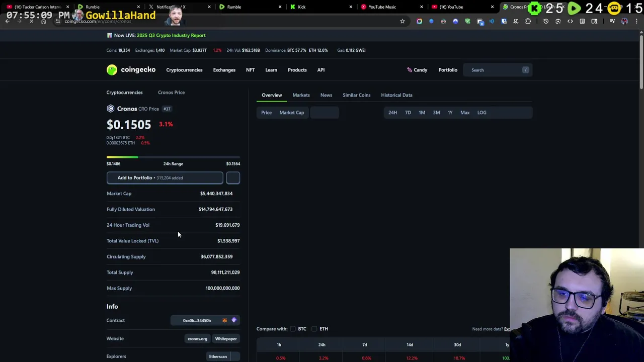Copy the 0xa0b...34450b contract address
This screenshot has width=644, height=362.
[197, 320]
